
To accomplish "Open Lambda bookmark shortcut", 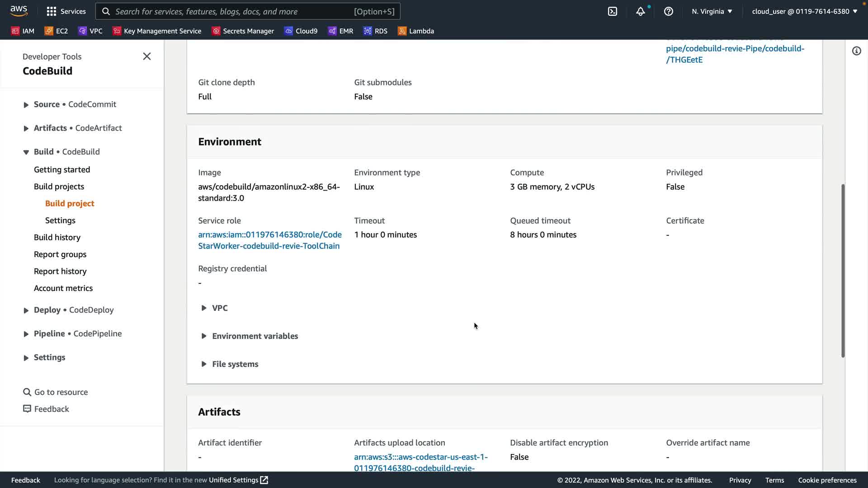I will 416,31.
